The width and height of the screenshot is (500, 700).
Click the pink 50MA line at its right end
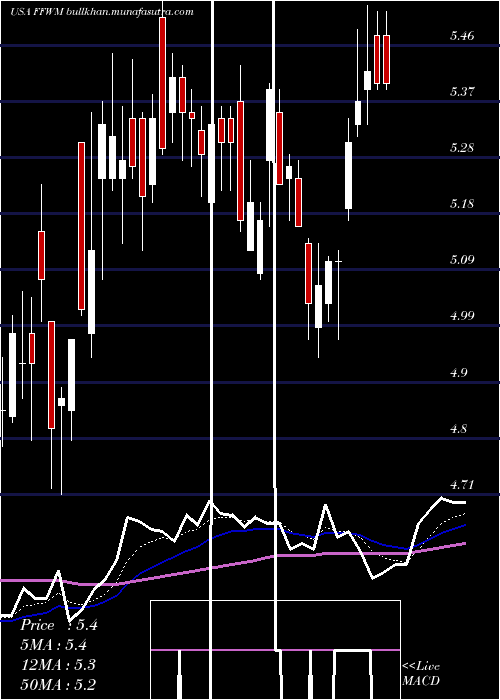pos(464,544)
